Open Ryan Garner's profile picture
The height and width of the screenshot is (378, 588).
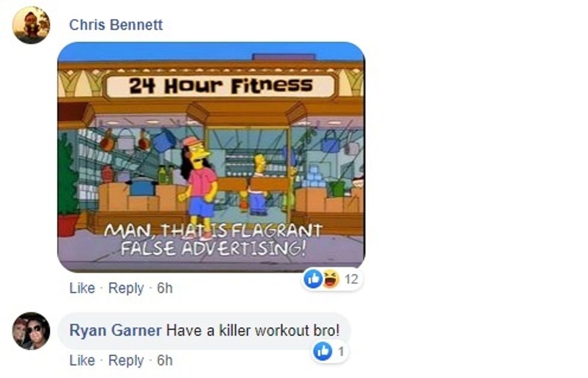[x=31, y=331]
